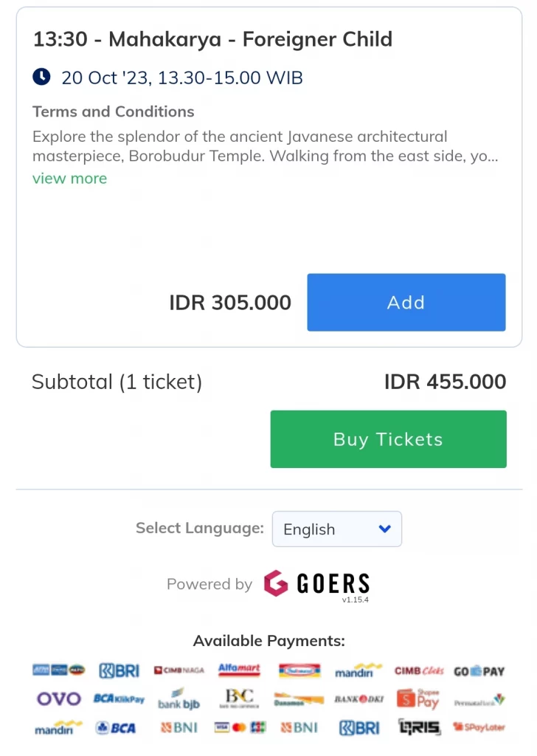Click the green Buy Tickets button
Image resolution: width=537 pixels, height=756 pixels.
point(388,439)
